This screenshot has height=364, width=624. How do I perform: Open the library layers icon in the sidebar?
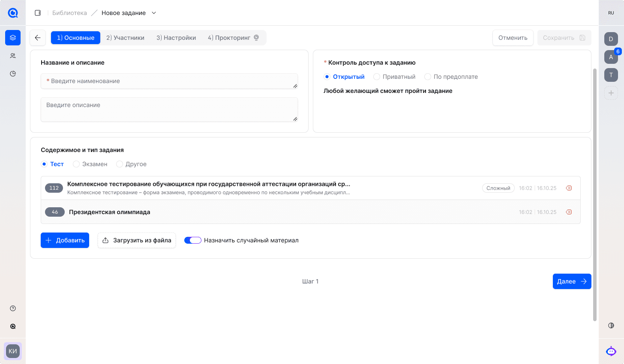click(13, 38)
